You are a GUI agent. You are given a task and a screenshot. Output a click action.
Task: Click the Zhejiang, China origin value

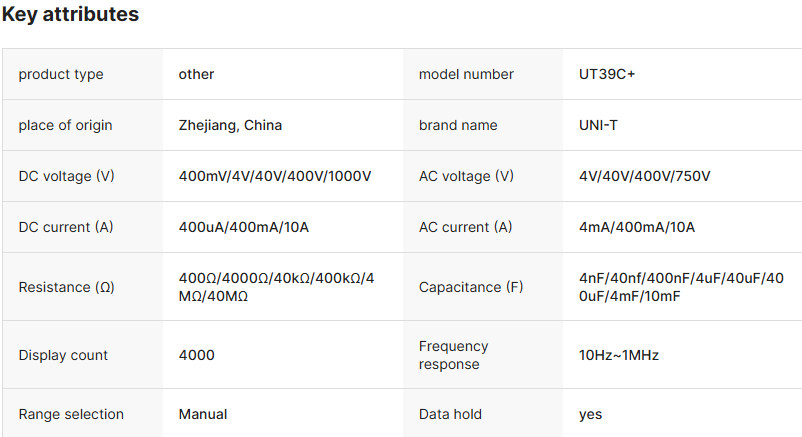(230, 125)
